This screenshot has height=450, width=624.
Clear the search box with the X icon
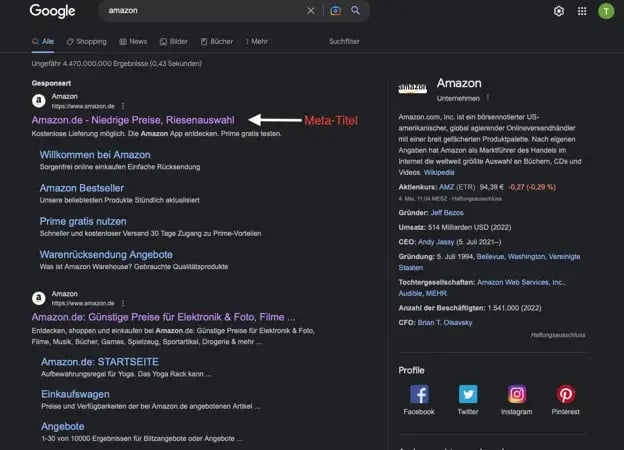pyautogui.click(x=311, y=11)
